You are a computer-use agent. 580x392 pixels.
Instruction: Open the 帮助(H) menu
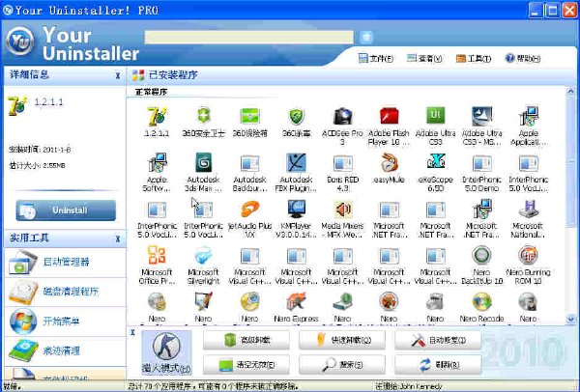(x=523, y=58)
